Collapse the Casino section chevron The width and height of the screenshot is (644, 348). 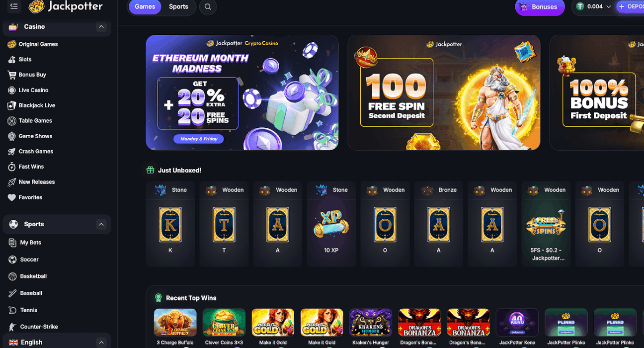(101, 27)
